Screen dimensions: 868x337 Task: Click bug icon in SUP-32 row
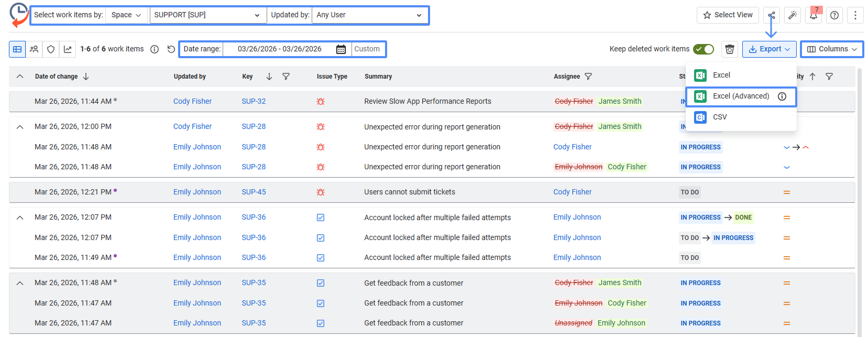[x=321, y=102]
